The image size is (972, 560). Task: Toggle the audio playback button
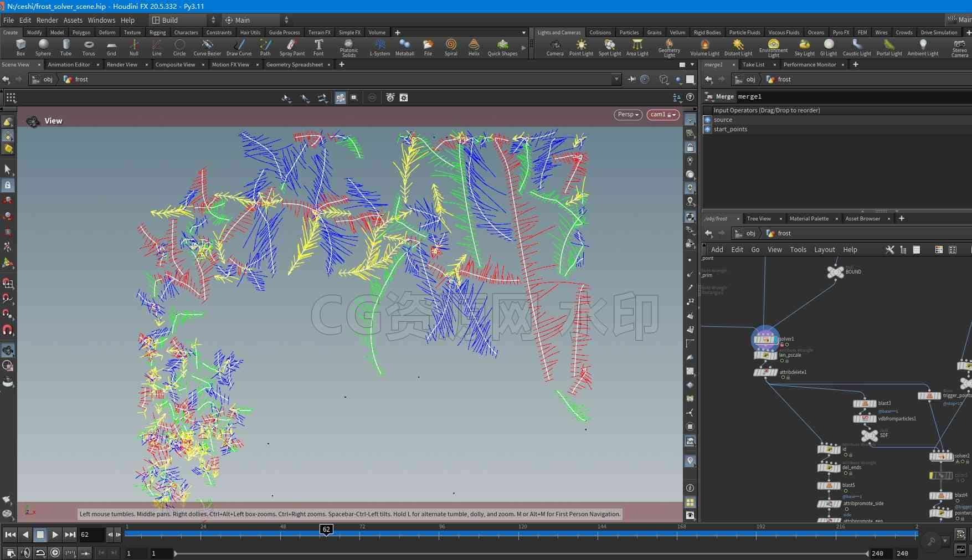[25, 552]
